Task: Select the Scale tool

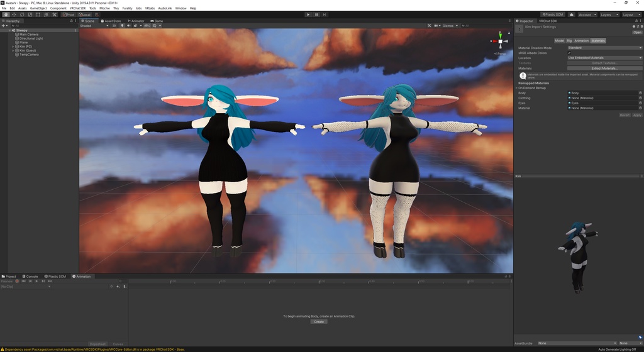Action: coord(30,14)
